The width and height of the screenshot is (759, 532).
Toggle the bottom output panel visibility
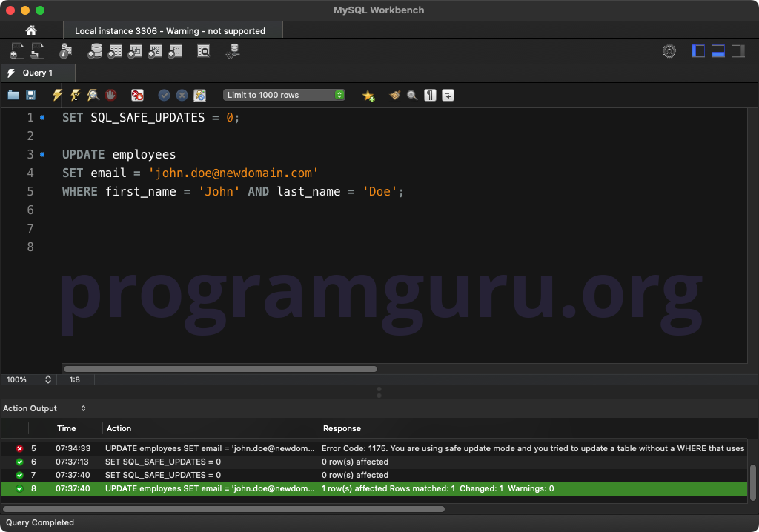[717, 51]
